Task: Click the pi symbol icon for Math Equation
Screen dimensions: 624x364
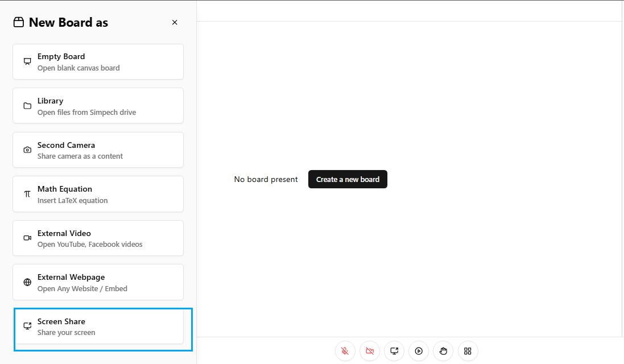Action: point(27,194)
